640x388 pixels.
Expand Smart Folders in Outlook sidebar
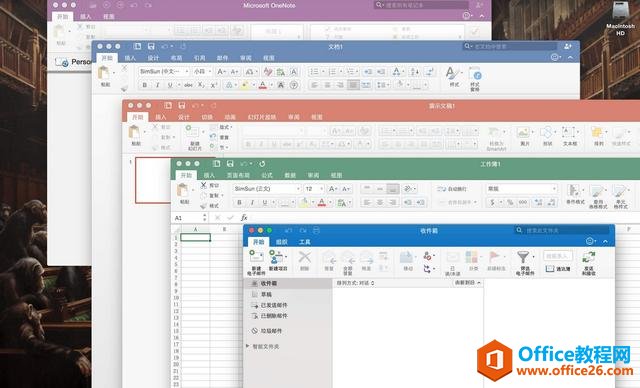point(247,346)
